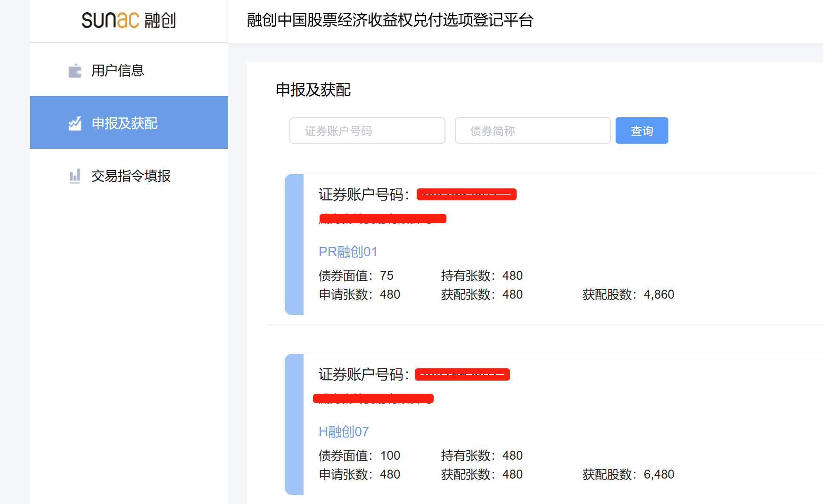
Task: Click 获配张数: 480 in the PR融创01 card
Action: 482,294
